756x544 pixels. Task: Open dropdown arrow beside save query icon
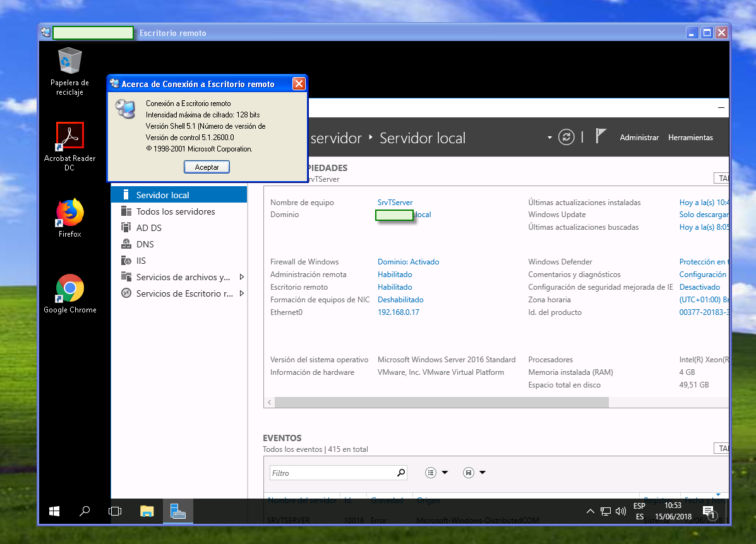click(x=482, y=473)
